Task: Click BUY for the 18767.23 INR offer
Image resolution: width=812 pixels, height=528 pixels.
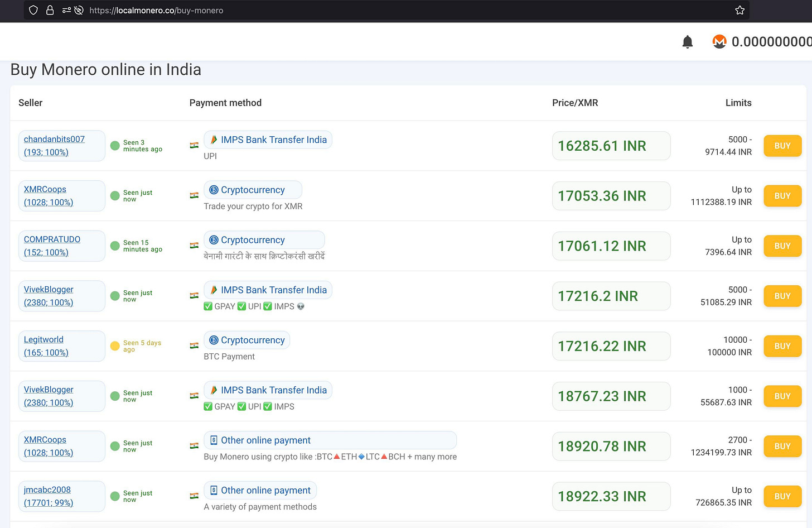Action: pos(782,396)
